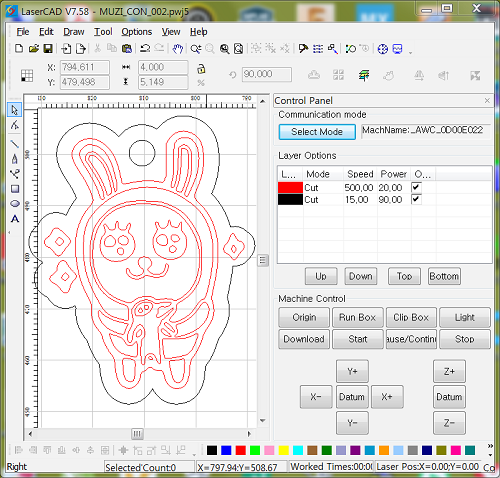Open the File menu
Viewport: 500px width, 478px height.
coord(23,32)
